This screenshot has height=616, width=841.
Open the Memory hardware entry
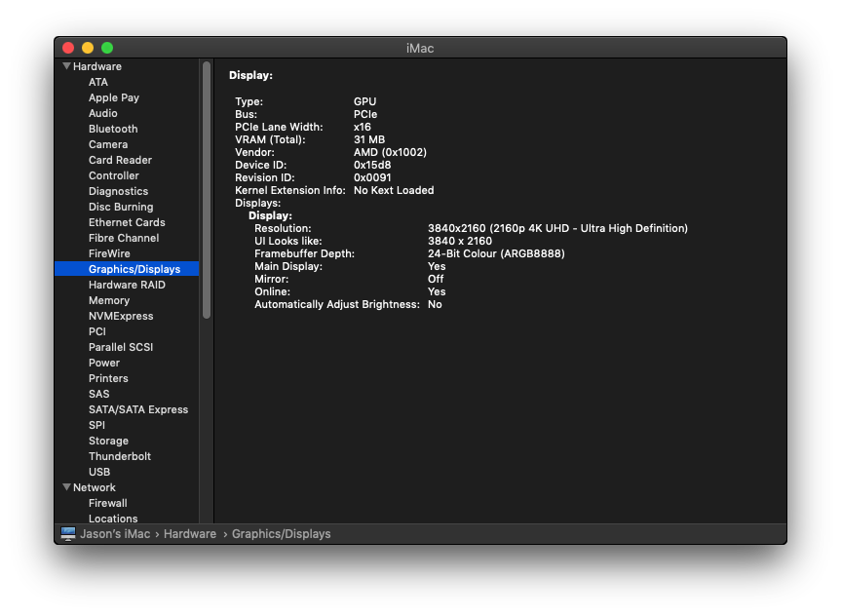tap(109, 300)
